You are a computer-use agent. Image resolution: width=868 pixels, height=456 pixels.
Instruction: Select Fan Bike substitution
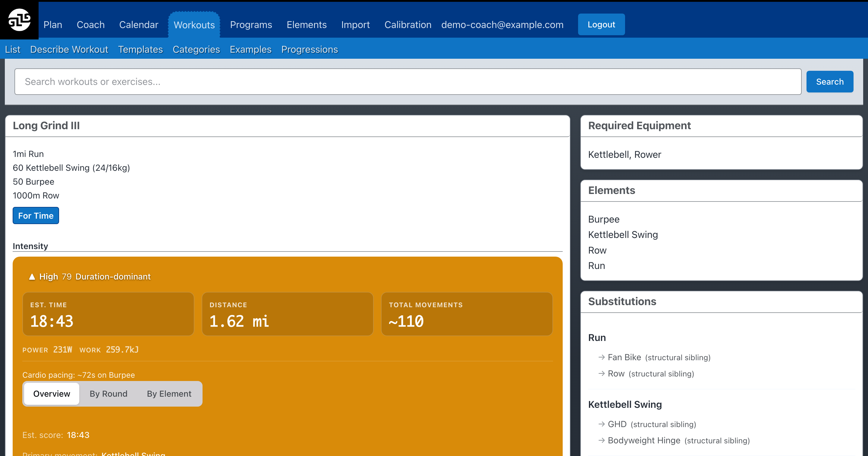pos(624,357)
